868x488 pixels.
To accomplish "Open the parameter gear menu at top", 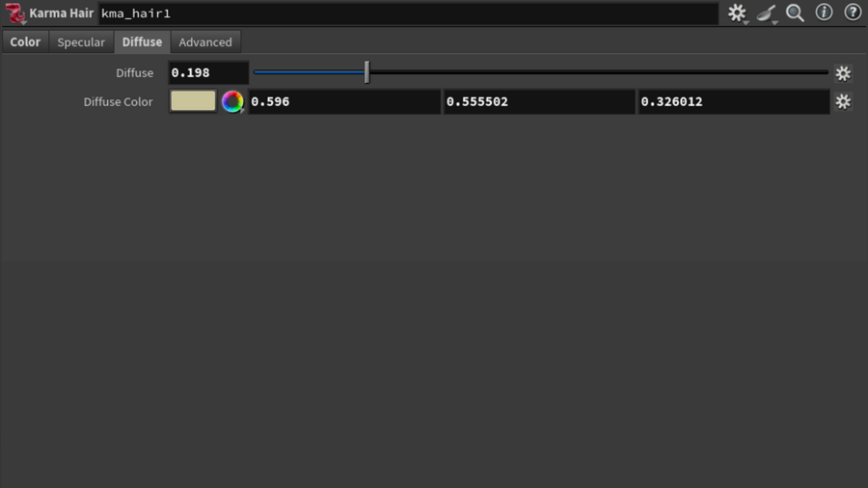I will [x=738, y=13].
